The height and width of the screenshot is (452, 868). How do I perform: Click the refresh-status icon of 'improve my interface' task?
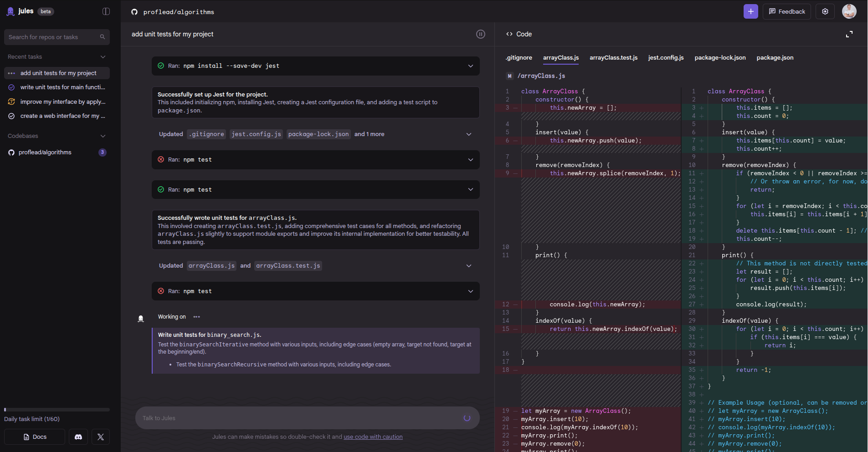11,102
